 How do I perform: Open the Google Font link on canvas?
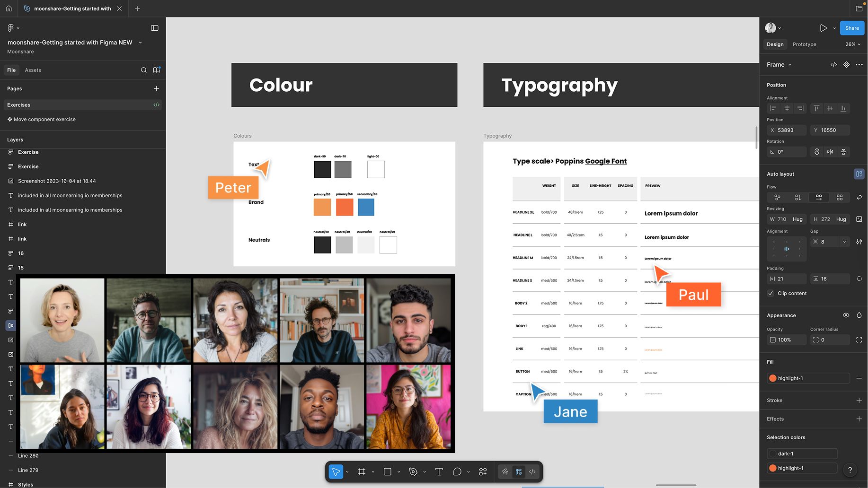click(x=606, y=161)
